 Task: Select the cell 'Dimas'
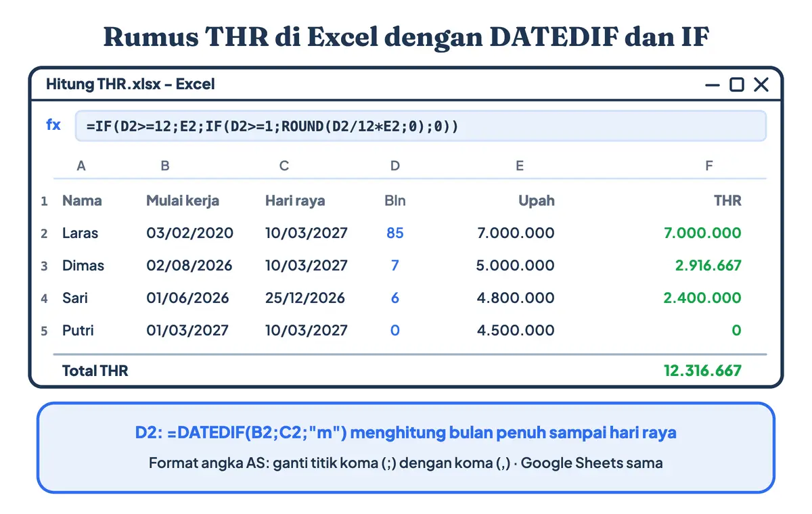83,266
